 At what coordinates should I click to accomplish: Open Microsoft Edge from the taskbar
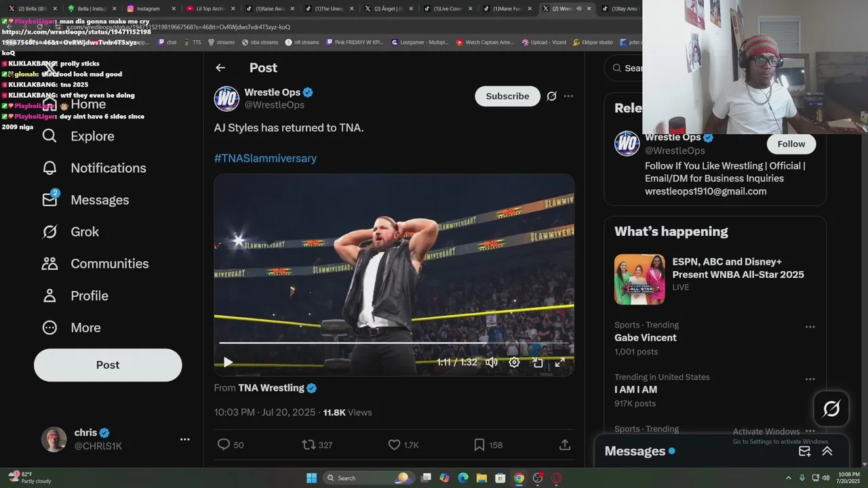[x=463, y=478]
